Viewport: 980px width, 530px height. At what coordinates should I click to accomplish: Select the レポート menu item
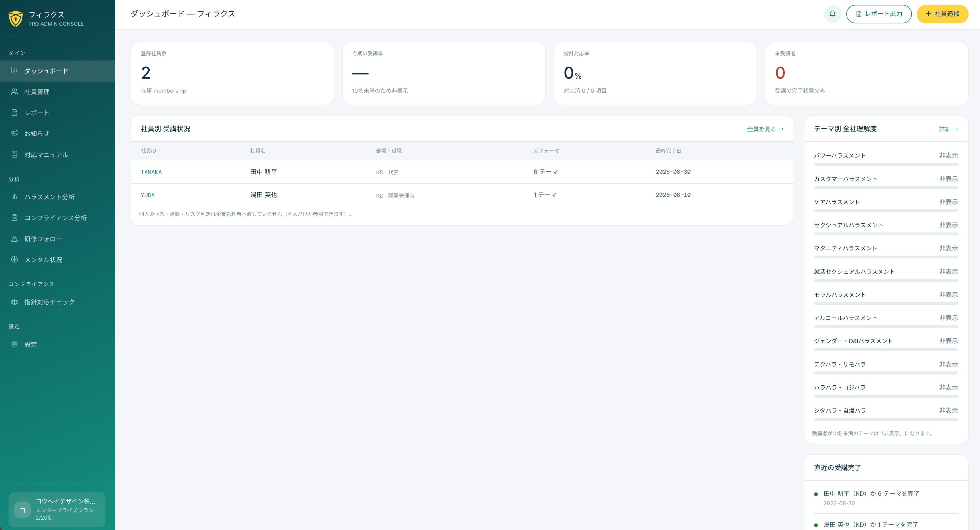(x=58, y=113)
